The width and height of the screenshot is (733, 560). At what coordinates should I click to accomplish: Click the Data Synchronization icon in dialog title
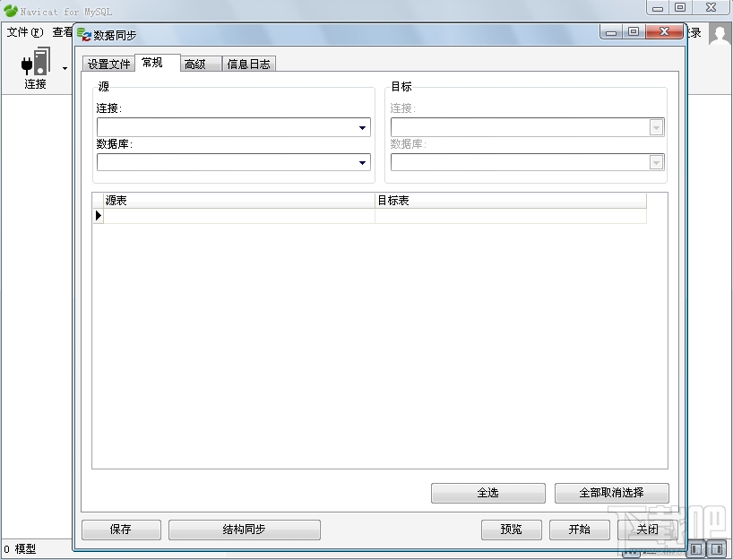(x=85, y=33)
